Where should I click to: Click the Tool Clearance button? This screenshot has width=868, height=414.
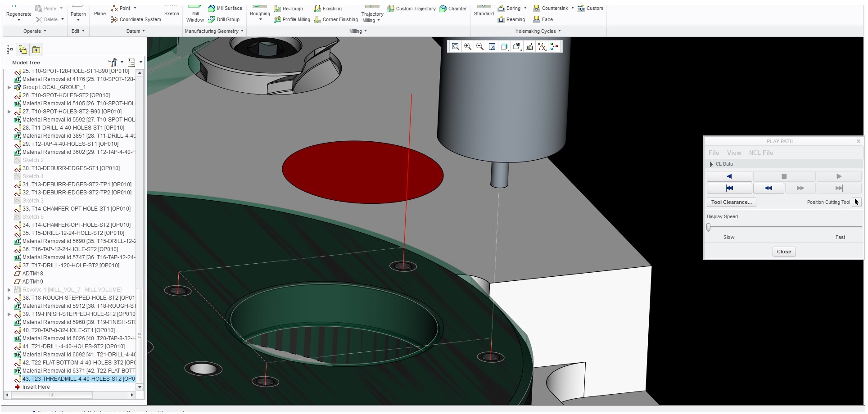click(x=731, y=202)
